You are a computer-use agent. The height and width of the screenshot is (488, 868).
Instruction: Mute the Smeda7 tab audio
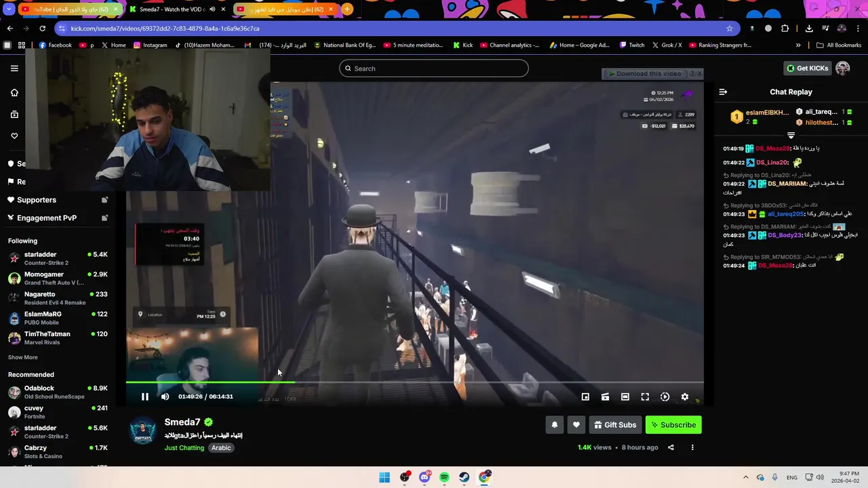point(212,9)
